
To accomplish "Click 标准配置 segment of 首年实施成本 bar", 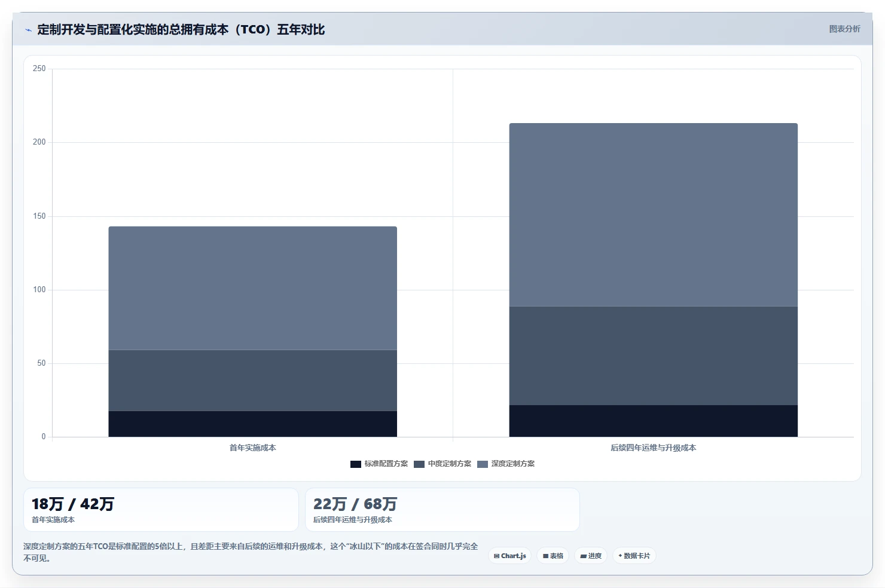I will pyautogui.click(x=253, y=424).
